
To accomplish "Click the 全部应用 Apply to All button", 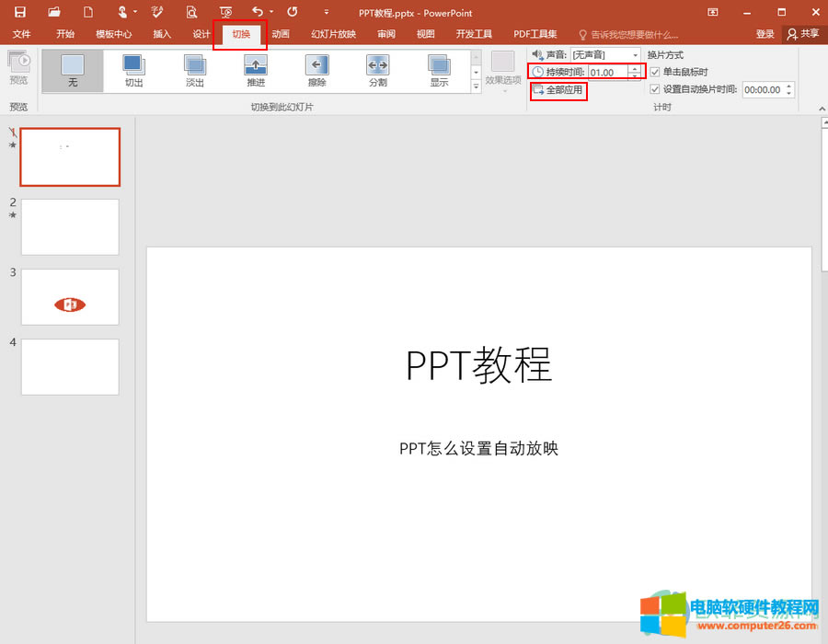I will click(558, 91).
